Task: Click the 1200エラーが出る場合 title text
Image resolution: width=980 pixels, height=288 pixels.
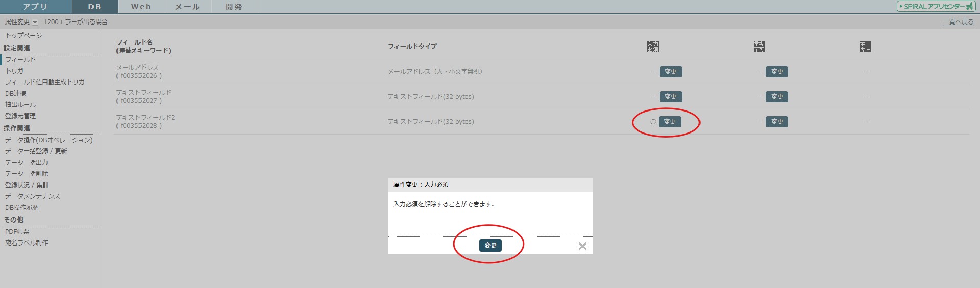Action: [76, 22]
